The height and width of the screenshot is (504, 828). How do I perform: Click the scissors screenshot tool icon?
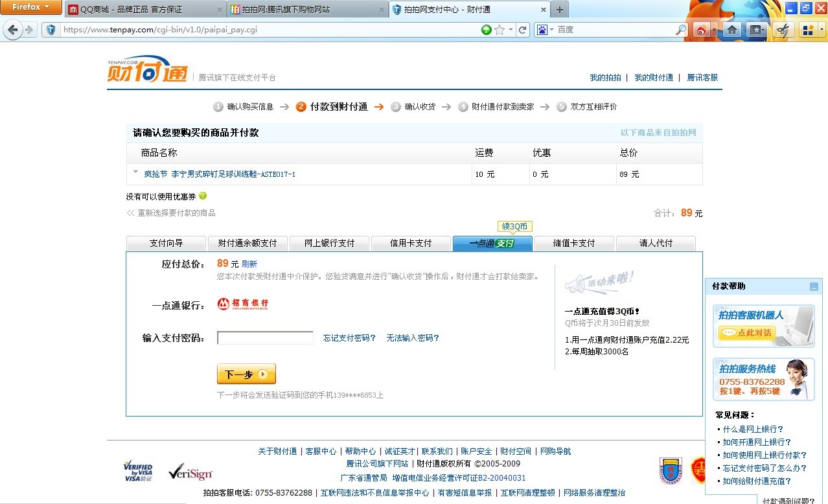[x=783, y=30]
